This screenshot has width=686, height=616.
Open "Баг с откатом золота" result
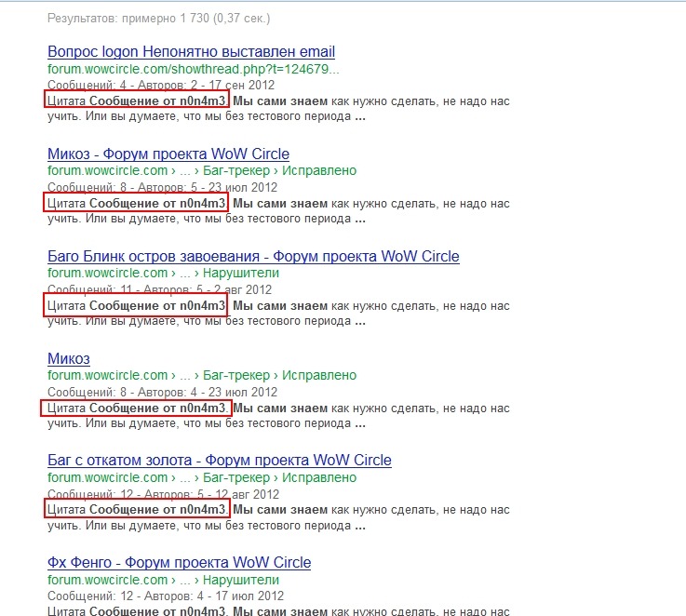point(220,461)
